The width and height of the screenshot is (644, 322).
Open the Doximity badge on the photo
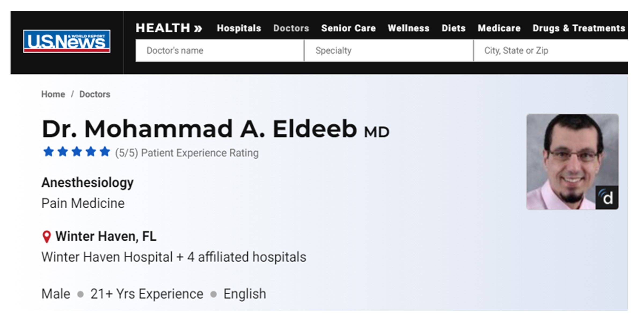pos(607,197)
